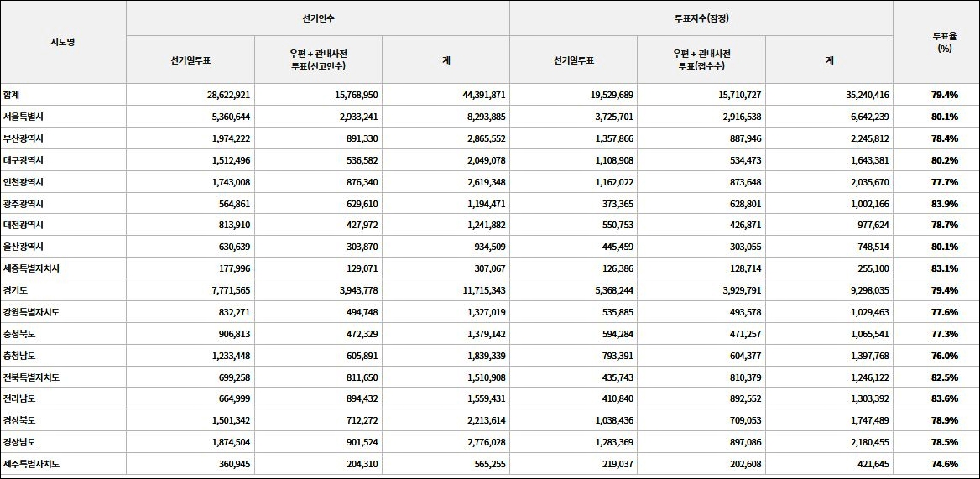Select the 제주특별자치도 row label

pyautogui.click(x=30, y=464)
